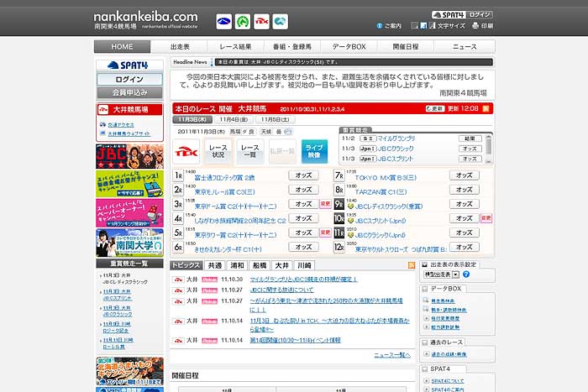Screen dimensions: 588x392
Task: Click the green Funabashi racecourse logo icon
Action: (x=243, y=20)
